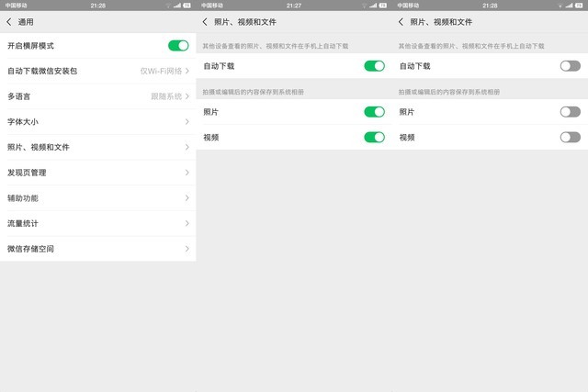Image resolution: width=588 pixels, height=392 pixels.
Task: Enable the disabled 自动下载 switch
Action: 570,66
